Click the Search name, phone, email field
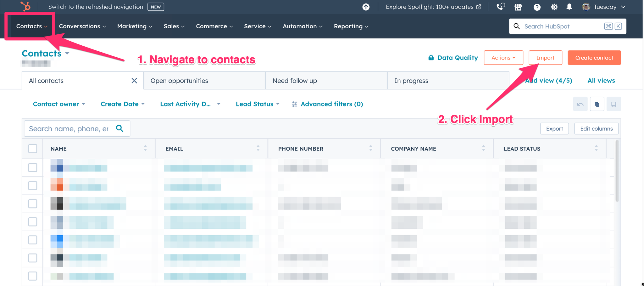Image resolution: width=644 pixels, height=286 pixels. point(77,129)
